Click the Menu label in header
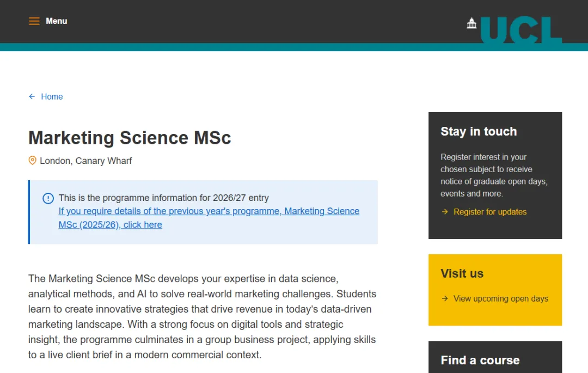Image resolution: width=588 pixels, height=373 pixels. (x=57, y=21)
